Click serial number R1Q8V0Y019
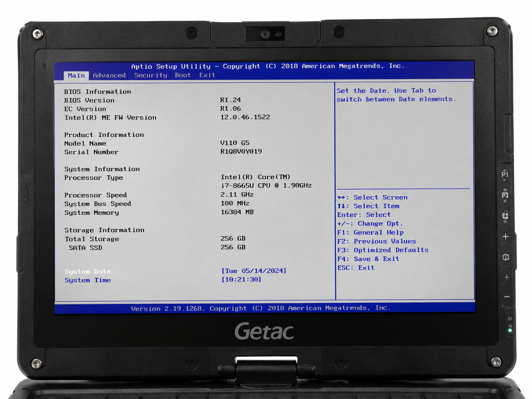532x399 pixels. (241, 151)
